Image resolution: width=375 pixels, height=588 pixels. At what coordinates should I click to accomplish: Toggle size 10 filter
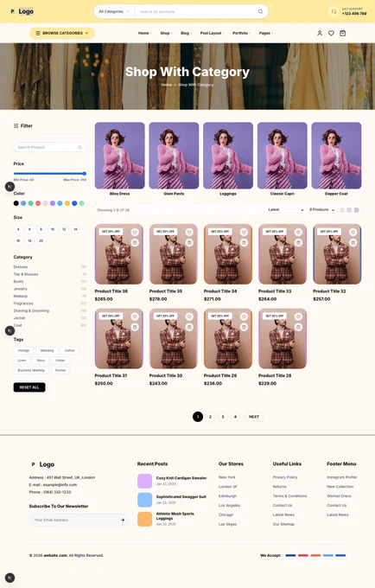click(x=53, y=229)
